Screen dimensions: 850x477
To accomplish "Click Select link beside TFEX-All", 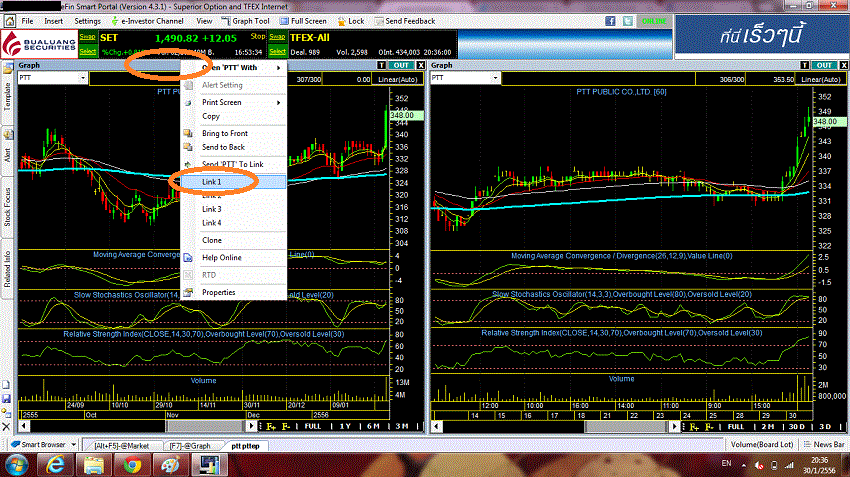I will coord(277,51).
